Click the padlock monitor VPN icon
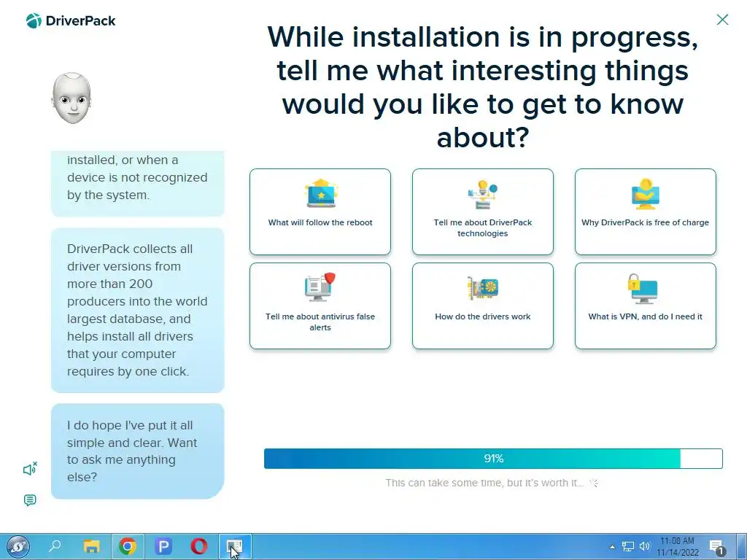Image resolution: width=747 pixels, height=560 pixels. coord(643,289)
